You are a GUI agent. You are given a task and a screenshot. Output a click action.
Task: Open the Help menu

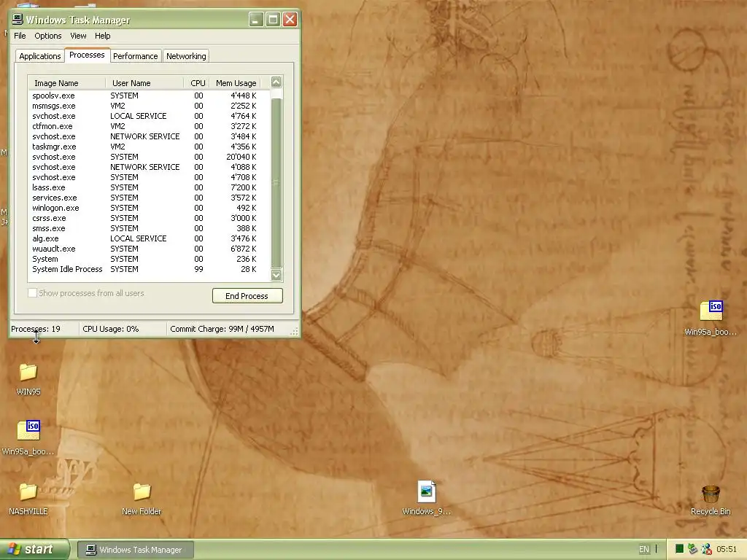102,36
